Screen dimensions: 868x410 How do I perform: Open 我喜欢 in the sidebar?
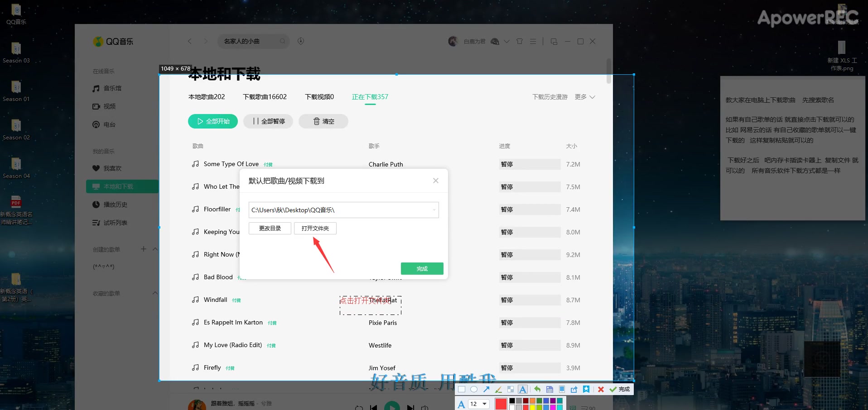tap(107, 168)
